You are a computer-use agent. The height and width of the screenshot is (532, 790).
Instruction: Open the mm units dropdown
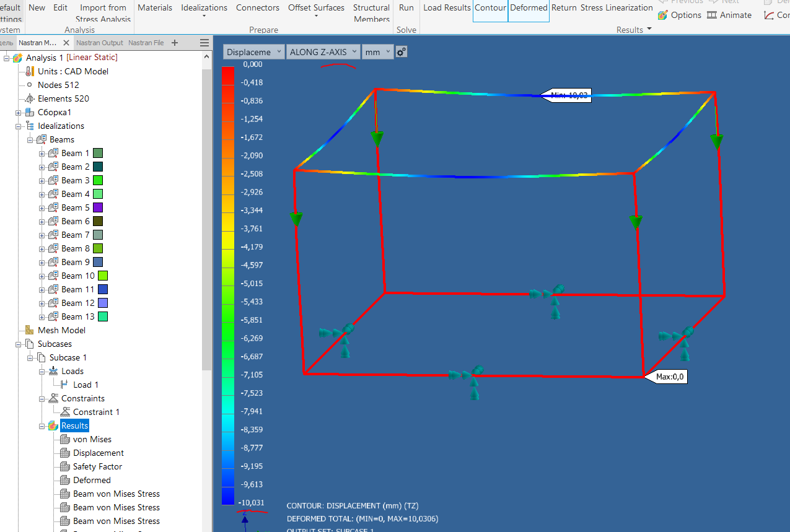point(377,52)
